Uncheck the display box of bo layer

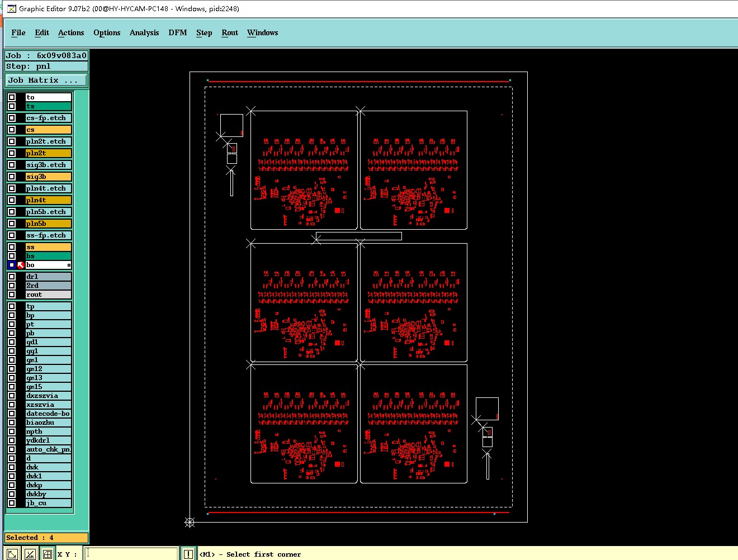pos(12,265)
